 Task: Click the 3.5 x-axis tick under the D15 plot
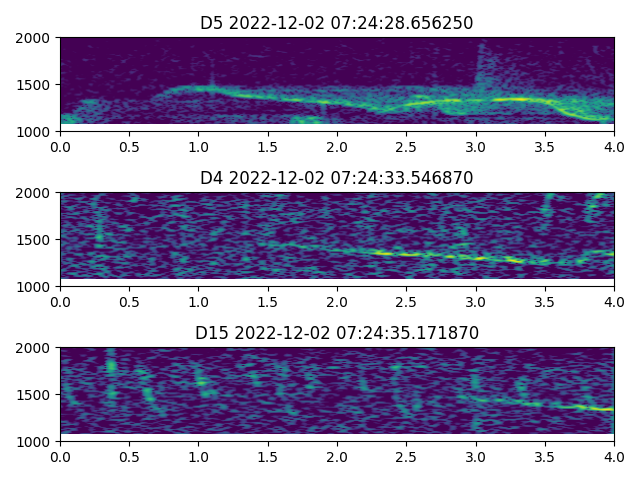click(545, 456)
